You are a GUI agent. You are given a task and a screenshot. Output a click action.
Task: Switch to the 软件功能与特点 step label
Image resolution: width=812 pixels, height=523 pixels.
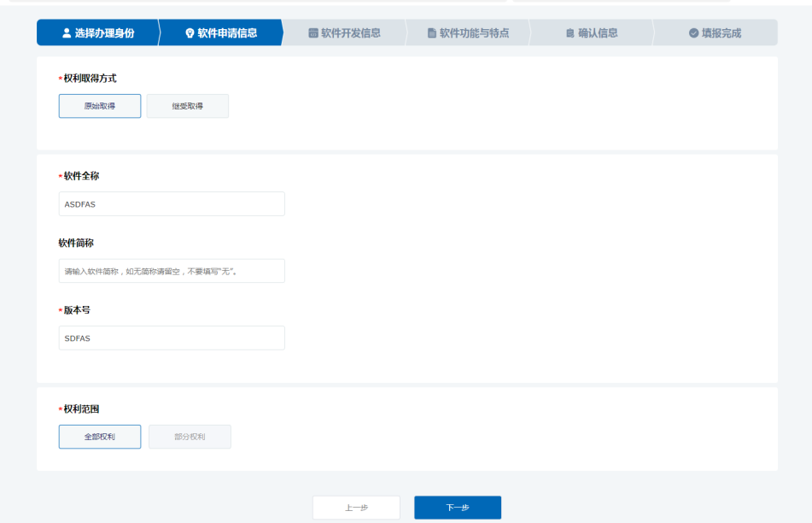point(474,33)
